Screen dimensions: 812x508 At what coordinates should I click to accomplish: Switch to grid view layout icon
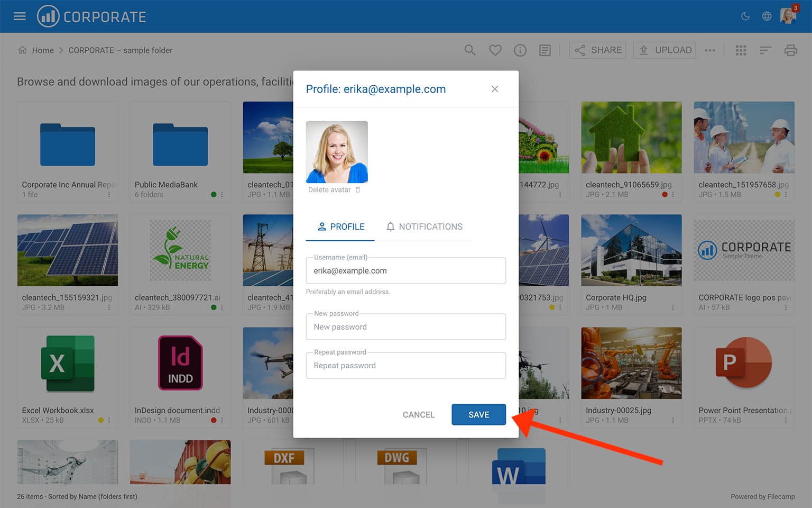tap(741, 50)
